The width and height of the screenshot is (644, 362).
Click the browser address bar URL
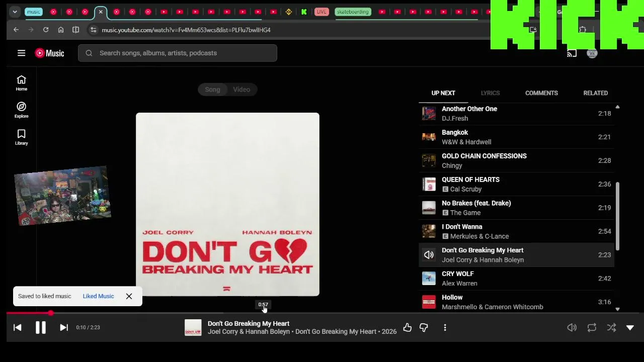(x=186, y=30)
